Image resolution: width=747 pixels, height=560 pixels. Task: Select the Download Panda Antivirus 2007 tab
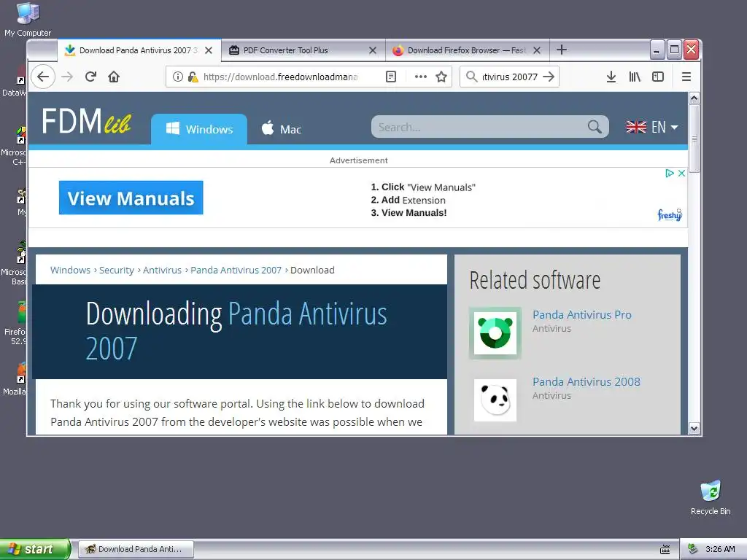(x=139, y=50)
